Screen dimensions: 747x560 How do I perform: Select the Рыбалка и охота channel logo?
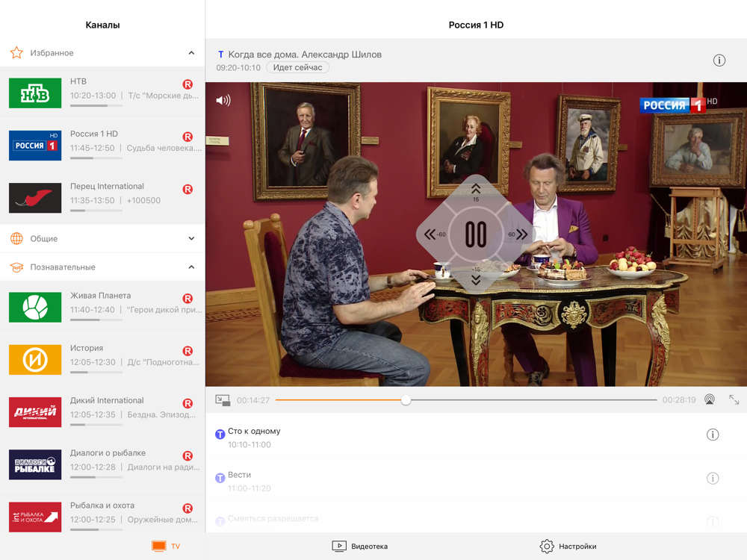pos(35,517)
